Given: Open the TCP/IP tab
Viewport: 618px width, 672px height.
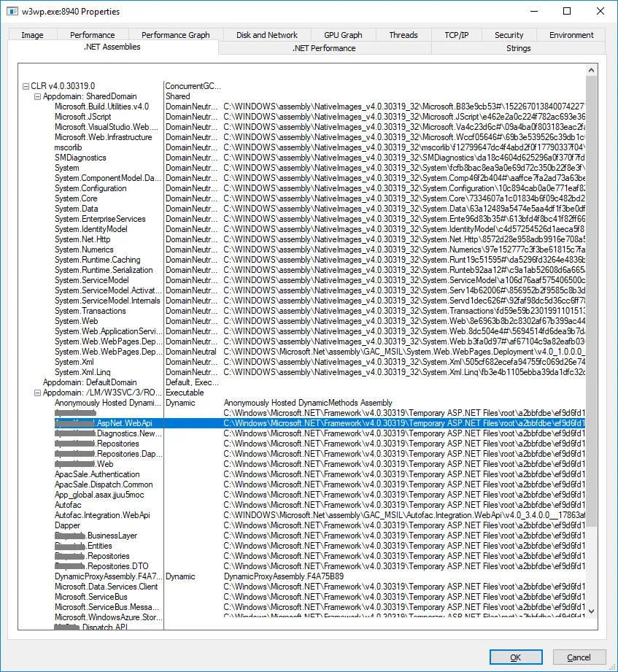Looking at the screenshot, I should coord(457,35).
